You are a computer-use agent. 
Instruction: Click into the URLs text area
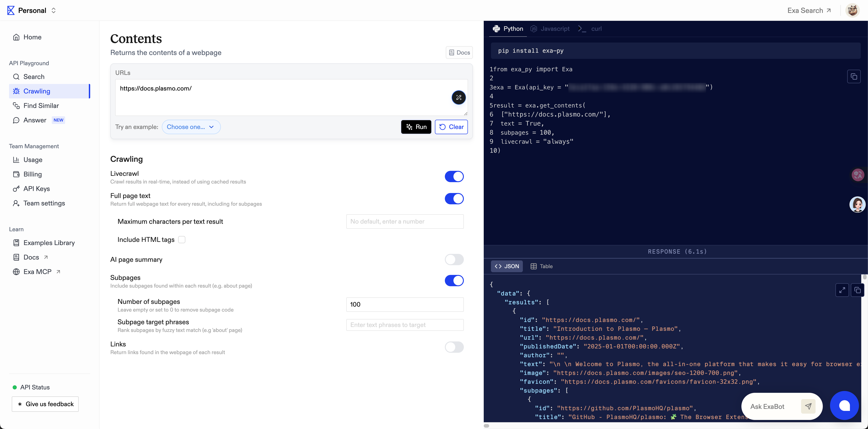291,98
